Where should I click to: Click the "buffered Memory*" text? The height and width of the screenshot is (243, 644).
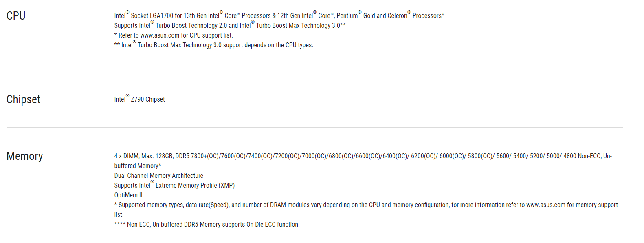coord(138,166)
